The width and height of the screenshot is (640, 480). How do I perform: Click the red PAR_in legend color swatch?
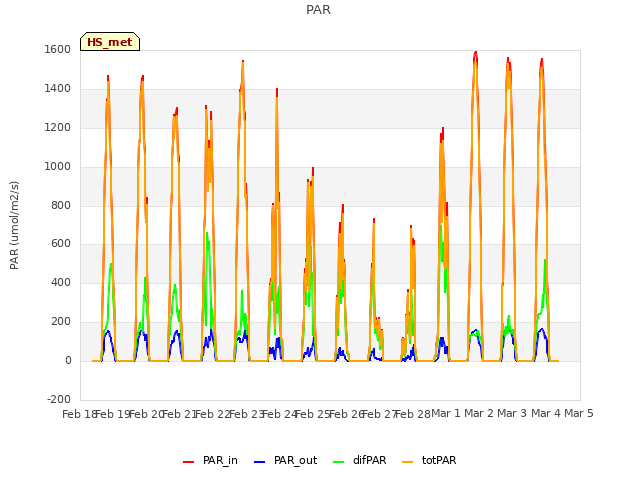(x=189, y=462)
